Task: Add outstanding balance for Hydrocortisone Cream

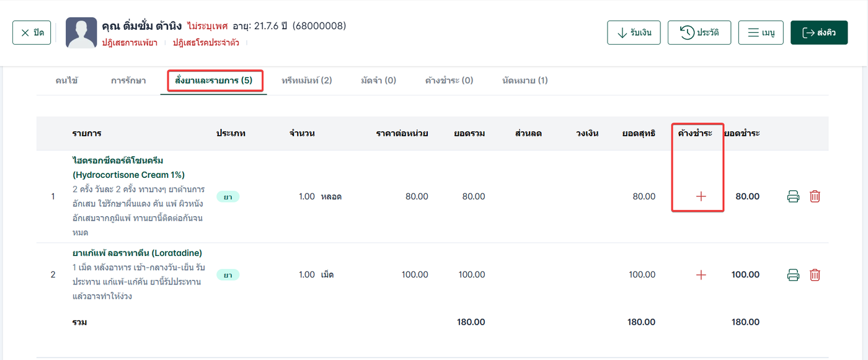Action: (x=701, y=196)
